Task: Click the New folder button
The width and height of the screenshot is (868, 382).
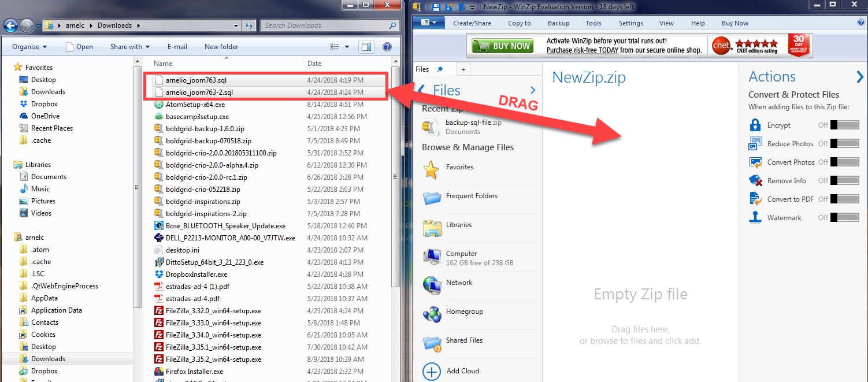Action: coord(221,47)
